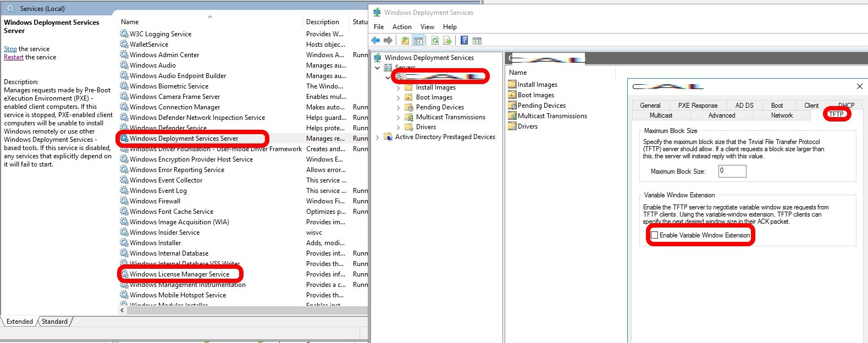
Task: Click the Restart the service link
Action: point(14,57)
